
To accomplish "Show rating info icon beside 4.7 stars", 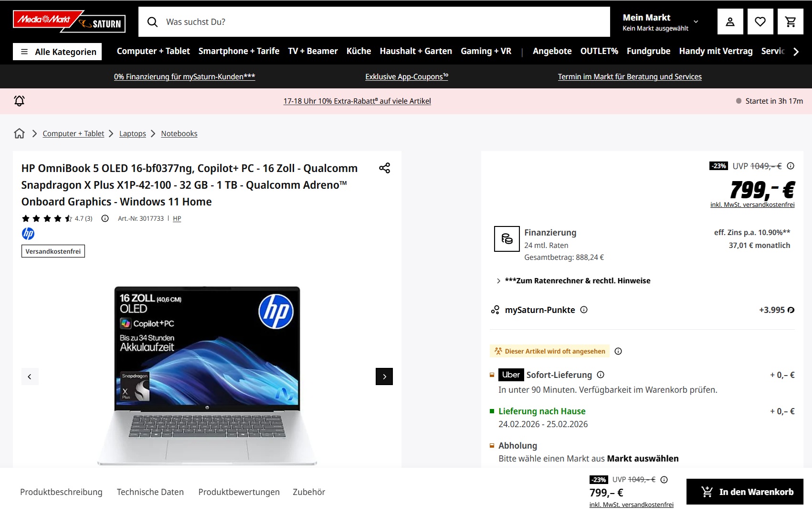I will click(105, 218).
